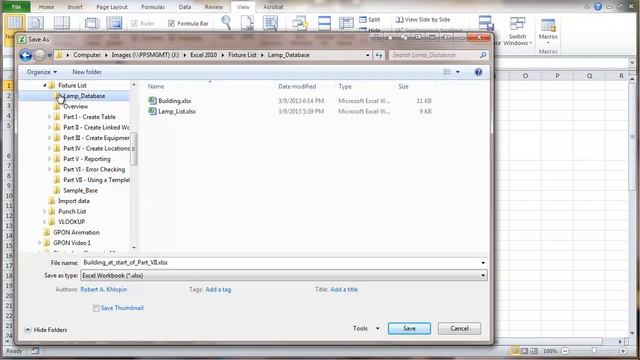Toggle the Ruler checkbox
Viewport: 640px width, 360px height.
click(134, 24)
